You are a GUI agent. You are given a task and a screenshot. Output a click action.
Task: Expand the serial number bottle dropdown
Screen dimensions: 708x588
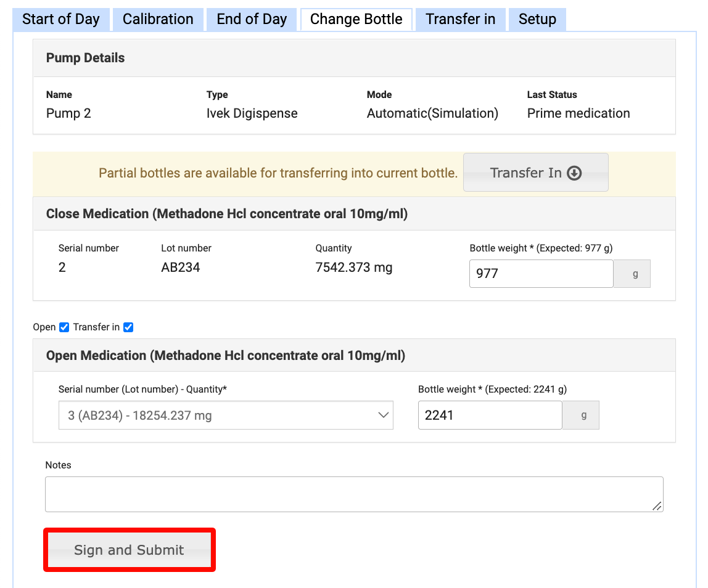pyautogui.click(x=225, y=415)
